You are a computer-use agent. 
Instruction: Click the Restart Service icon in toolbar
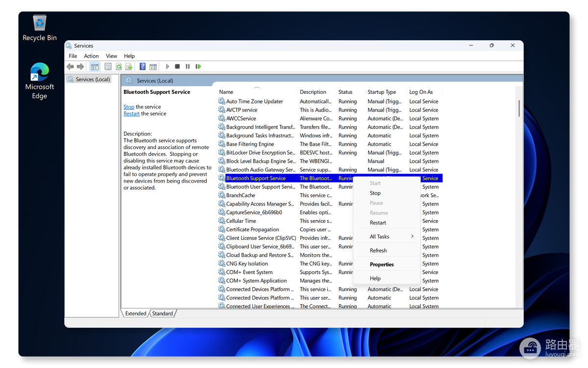click(198, 67)
